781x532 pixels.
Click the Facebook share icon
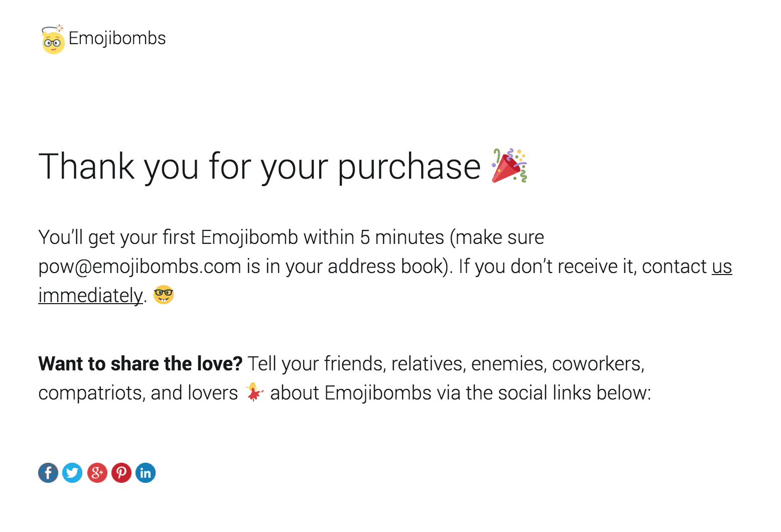(x=48, y=472)
